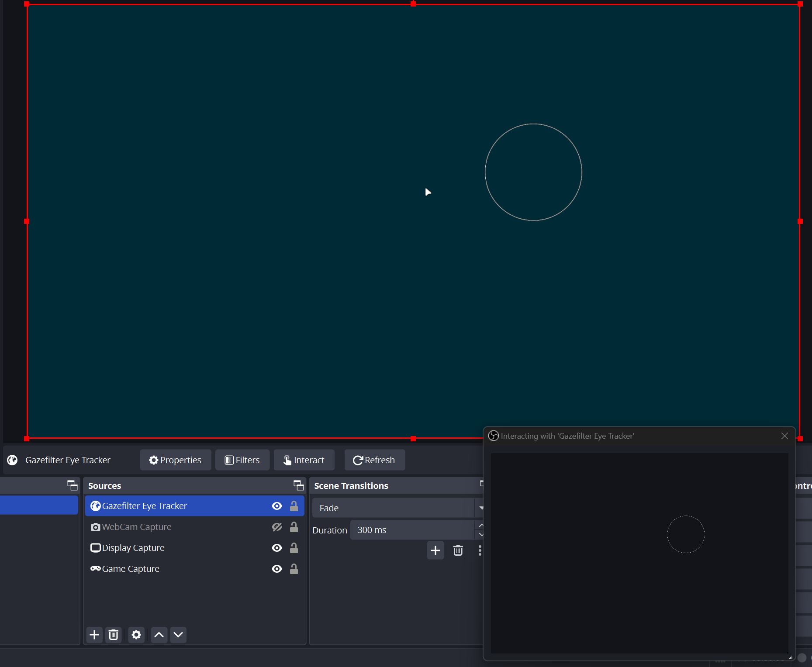Open the Fade transition dropdown
Image resolution: width=812 pixels, height=667 pixels.
[x=393, y=508]
